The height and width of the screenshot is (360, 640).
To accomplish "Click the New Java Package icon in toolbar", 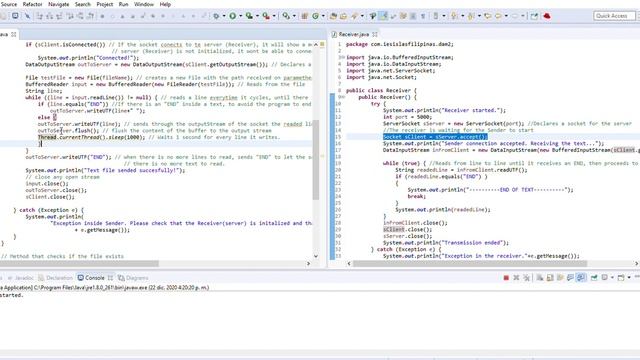I will pos(304,16).
